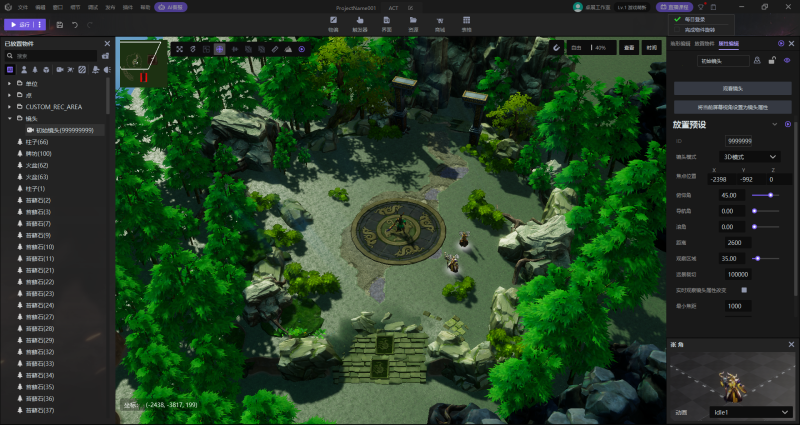Screen dimensions: 800x425
Task: Click the rotate tool in viewport toolbar
Action: click(193, 49)
